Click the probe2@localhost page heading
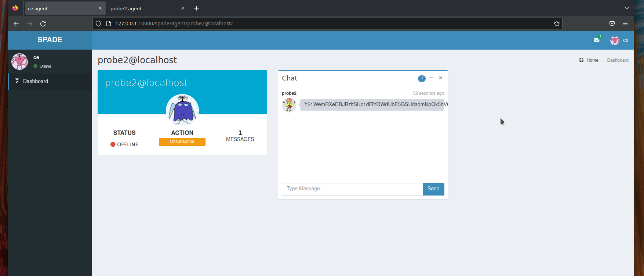The height and width of the screenshot is (276, 644). (137, 60)
